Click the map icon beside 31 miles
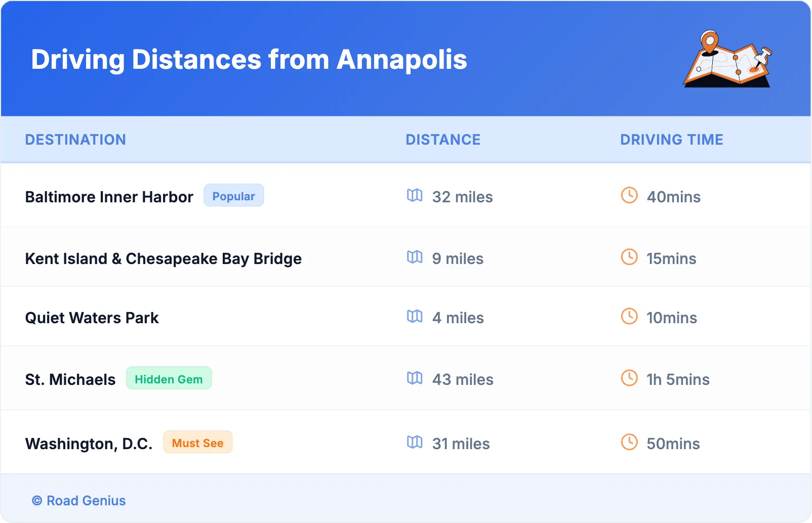The height and width of the screenshot is (523, 812). (415, 442)
